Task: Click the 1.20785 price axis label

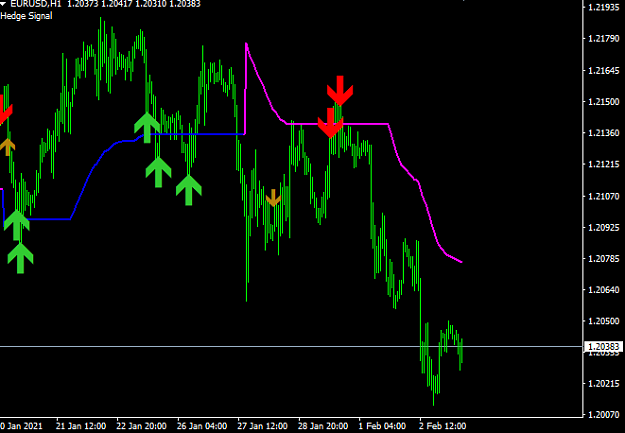Action: click(x=604, y=259)
